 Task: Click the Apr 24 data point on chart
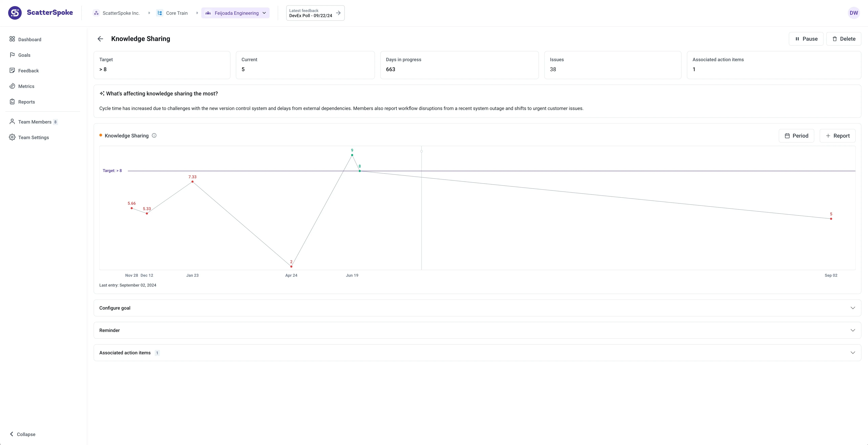tap(291, 266)
